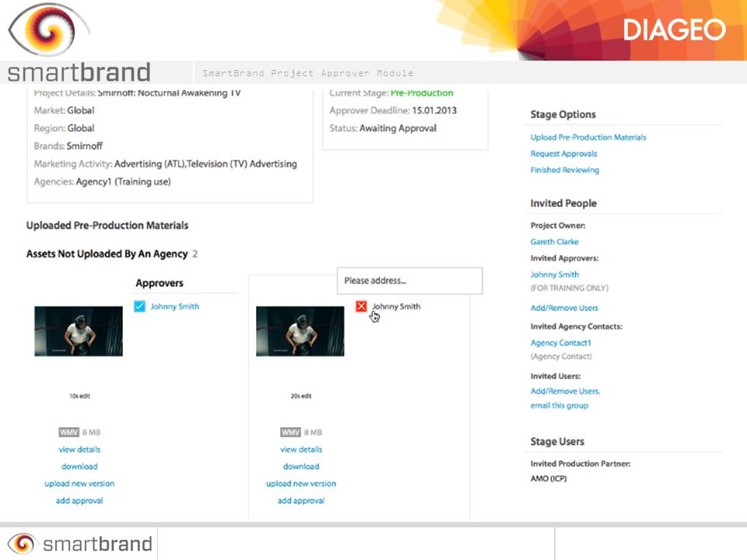Click Request Approvals in Stage Options
The height and width of the screenshot is (560, 747).
click(x=563, y=153)
